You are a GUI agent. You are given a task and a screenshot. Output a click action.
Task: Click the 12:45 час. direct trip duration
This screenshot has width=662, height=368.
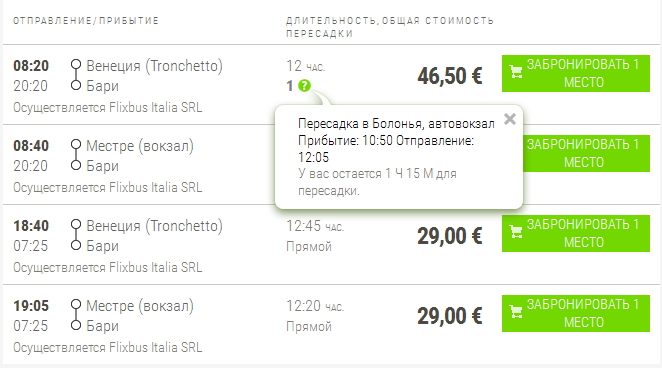click(x=315, y=226)
